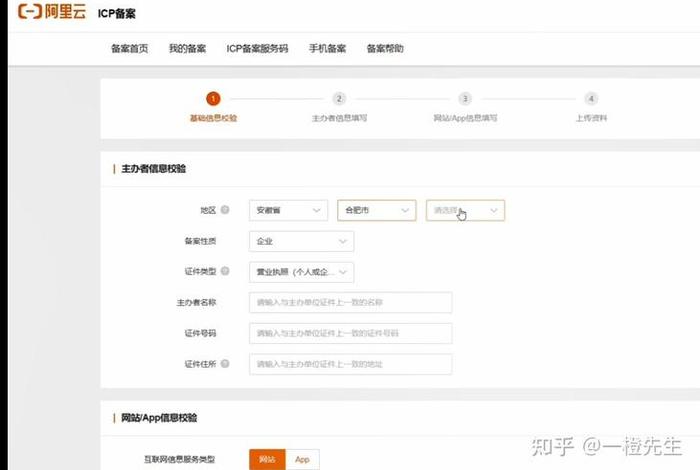The height and width of the screenshot is (470, 700).
Task: Select App service type button
Action: pyautogui.click(x=302, y=459)
